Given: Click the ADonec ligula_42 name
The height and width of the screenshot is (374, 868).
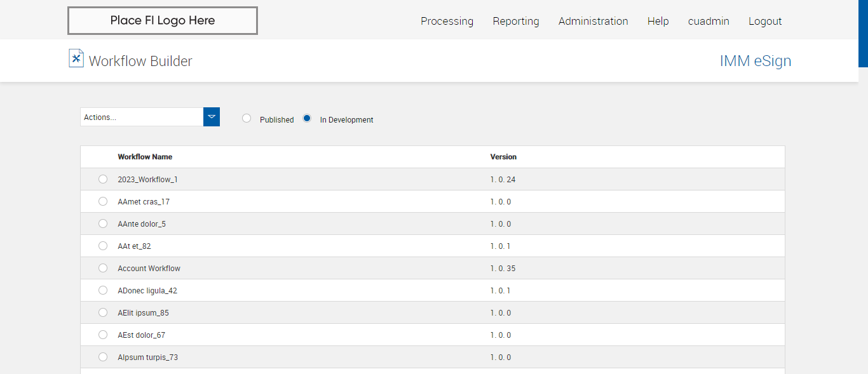Looking at the screenshot, I should coord(147,291).
